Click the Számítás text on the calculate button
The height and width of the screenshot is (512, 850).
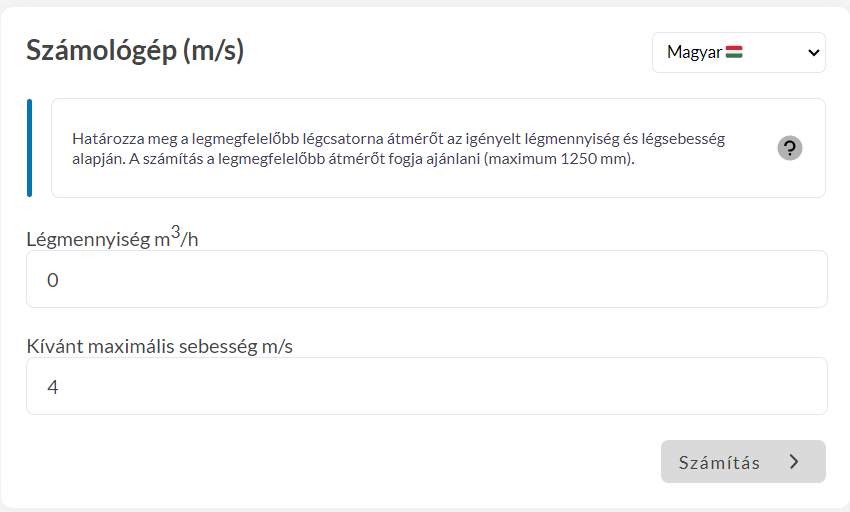click(x=719, y=462)
